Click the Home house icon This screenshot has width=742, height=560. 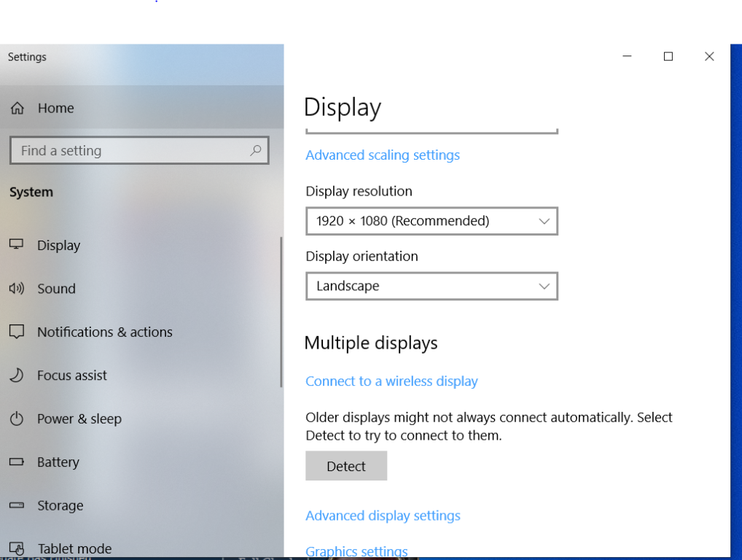[x=17, y=108]
